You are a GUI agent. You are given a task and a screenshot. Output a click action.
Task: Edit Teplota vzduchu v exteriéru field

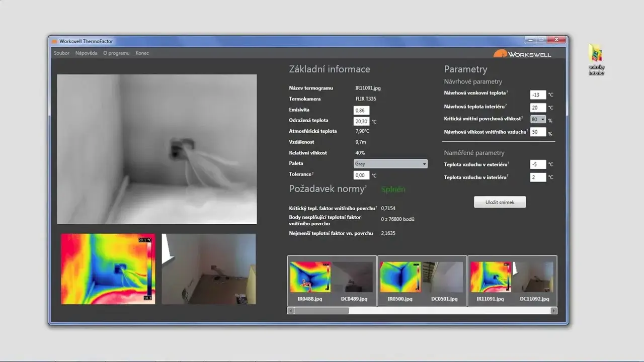pyautogui.click(x=538, y=164)
